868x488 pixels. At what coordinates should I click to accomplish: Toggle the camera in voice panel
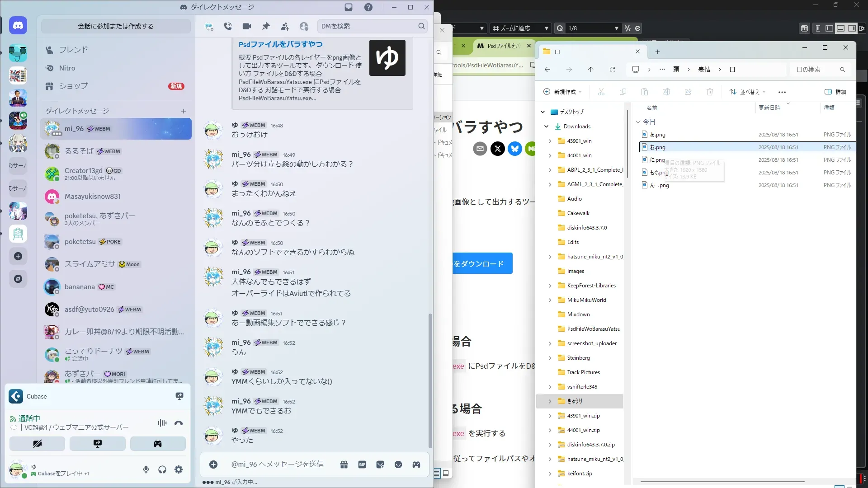point(37,444)
